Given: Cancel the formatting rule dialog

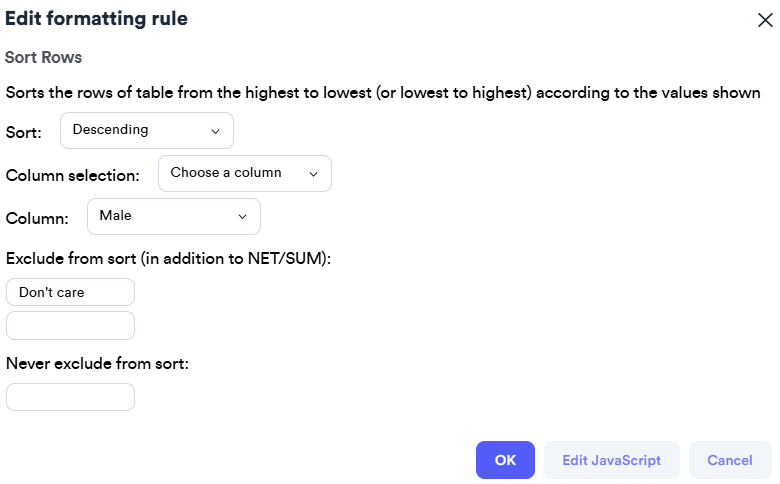Looking at the screenshot, I should click(x=729, y=460).
